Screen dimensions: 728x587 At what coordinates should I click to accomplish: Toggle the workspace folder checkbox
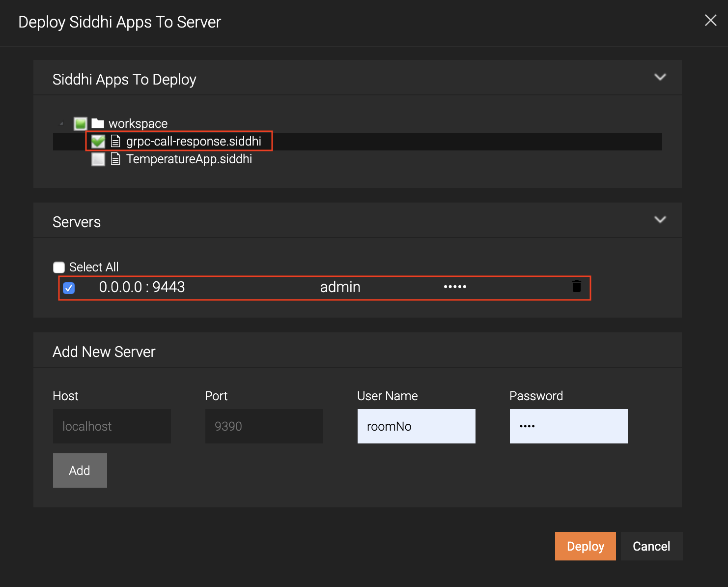pyautogui.click(x=81, y=123)
